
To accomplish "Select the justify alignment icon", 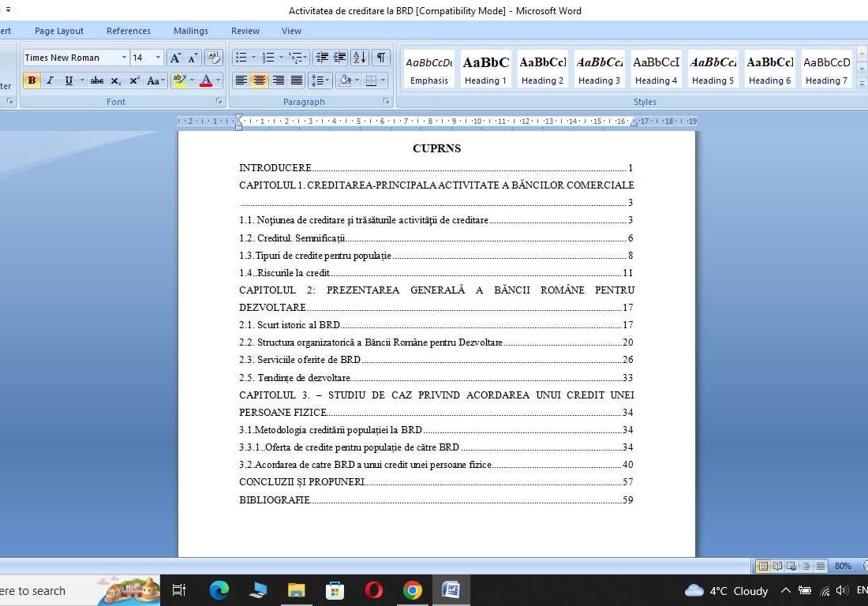I will 297,80.
